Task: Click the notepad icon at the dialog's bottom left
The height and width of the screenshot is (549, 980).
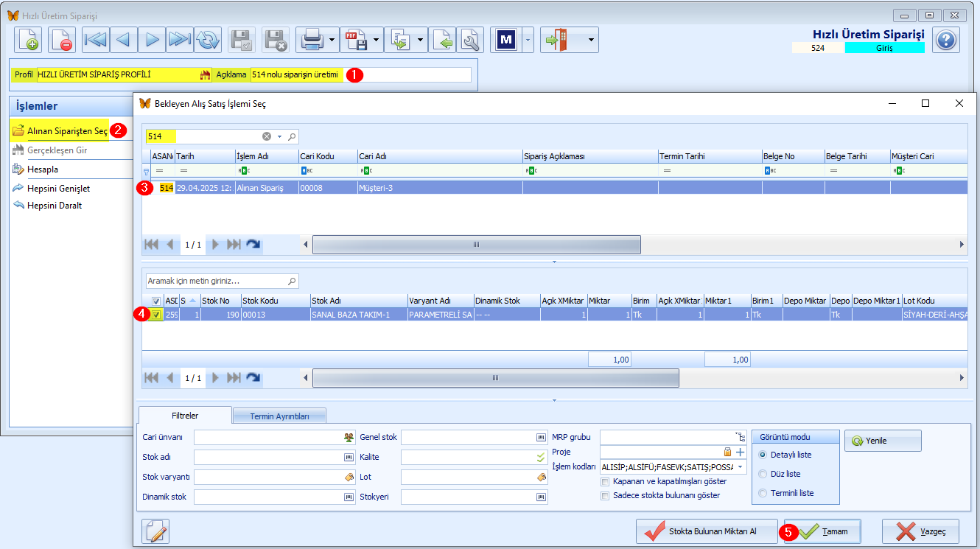Action: coord(155,531)
